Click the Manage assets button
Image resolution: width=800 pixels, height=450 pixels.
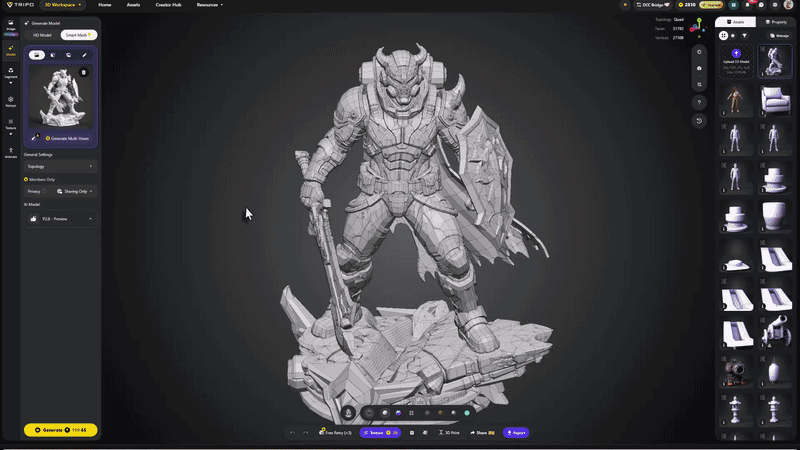(779, 36)
